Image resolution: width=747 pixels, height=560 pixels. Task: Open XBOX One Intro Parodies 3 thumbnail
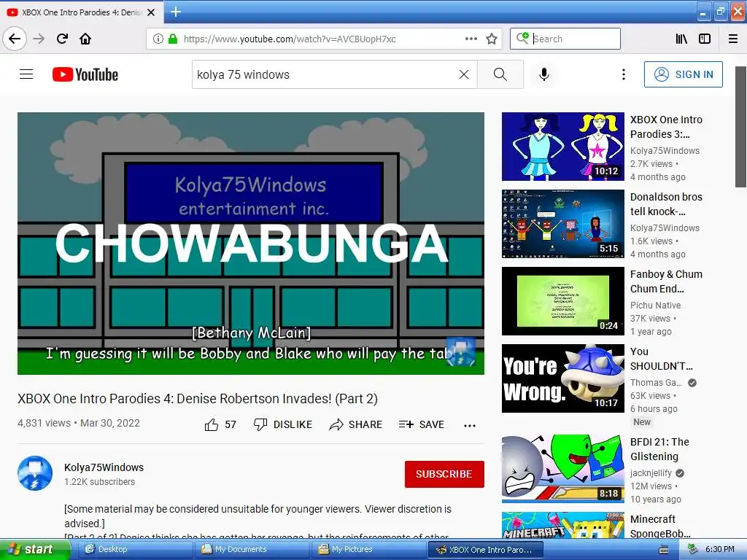tap(562, 147)
